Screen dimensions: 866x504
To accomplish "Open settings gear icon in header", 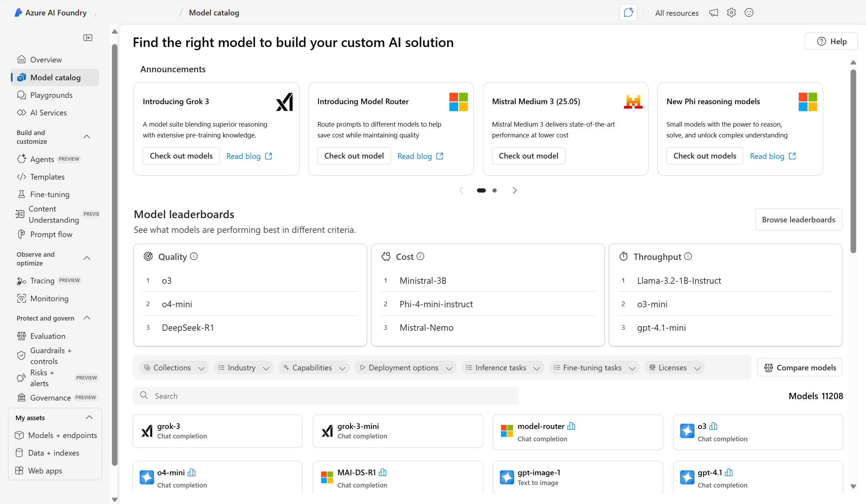I will pyautogui.click(x=731, y=13).
